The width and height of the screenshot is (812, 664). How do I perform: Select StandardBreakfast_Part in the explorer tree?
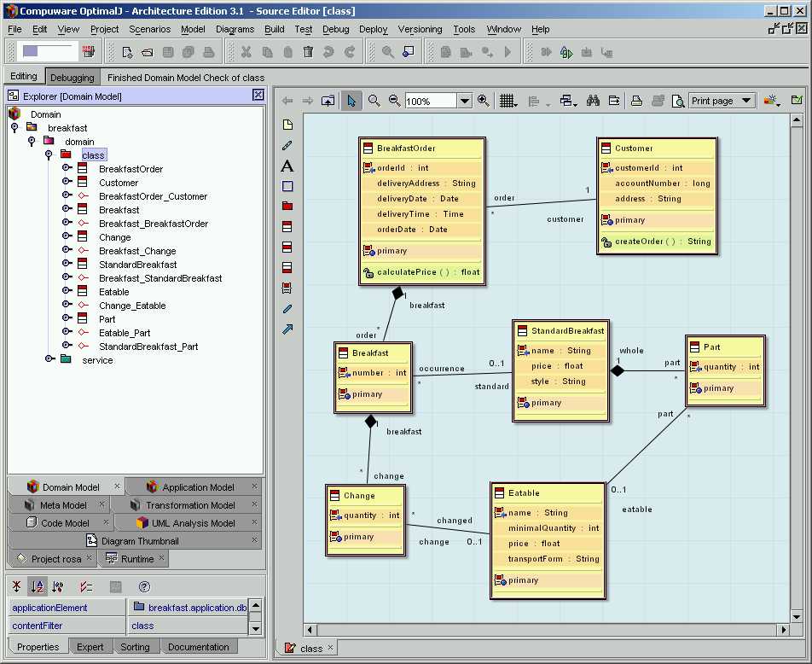(148, 347)
